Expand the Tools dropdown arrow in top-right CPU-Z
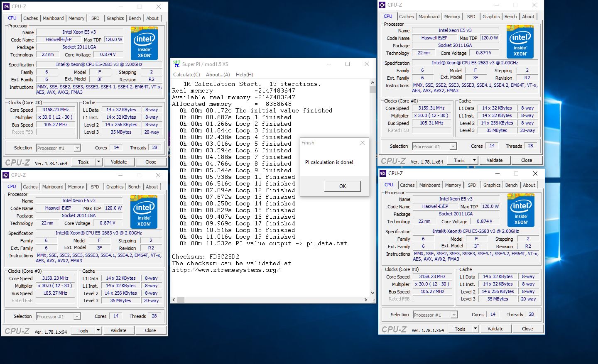Viewport: 598px width, 364px height. coord(474,160)
